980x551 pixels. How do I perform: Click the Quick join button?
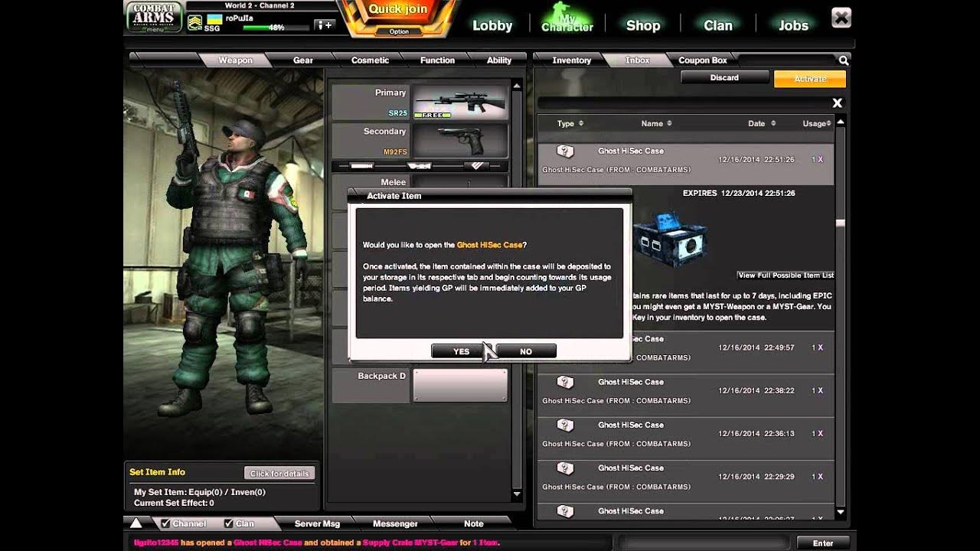coord(398,10)
